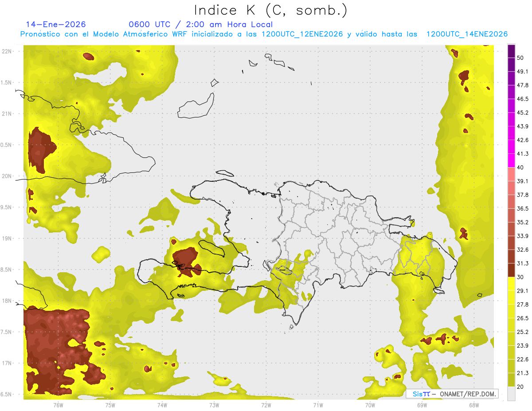Click legend label '26.5'
Viewport: 532px width, 411px height.
click(523, 318)
